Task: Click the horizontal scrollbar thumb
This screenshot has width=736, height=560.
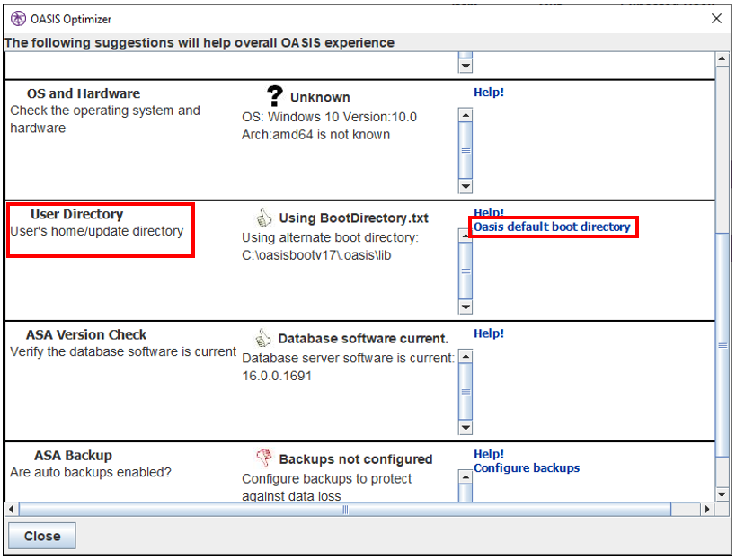Action: coord(345,509)
